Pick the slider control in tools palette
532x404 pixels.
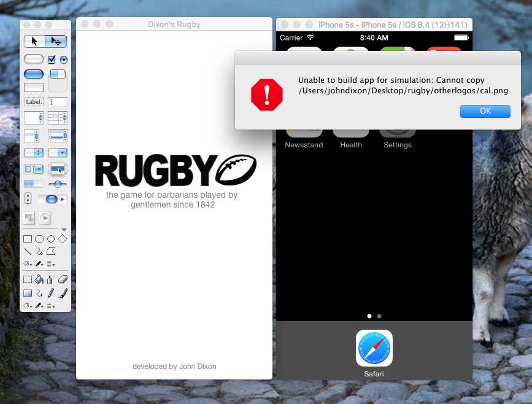coord(57,184)
